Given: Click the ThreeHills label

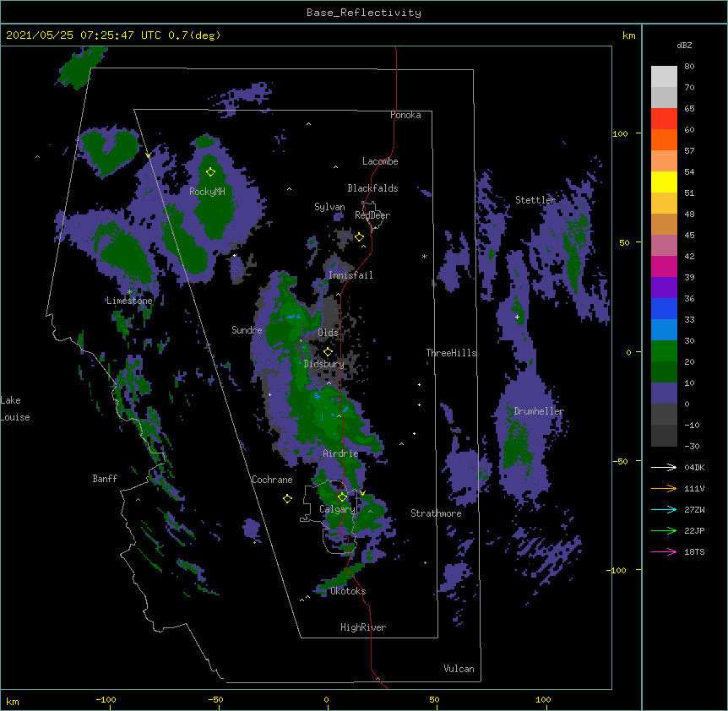Looking at the screenshot, I should [451, 353].
